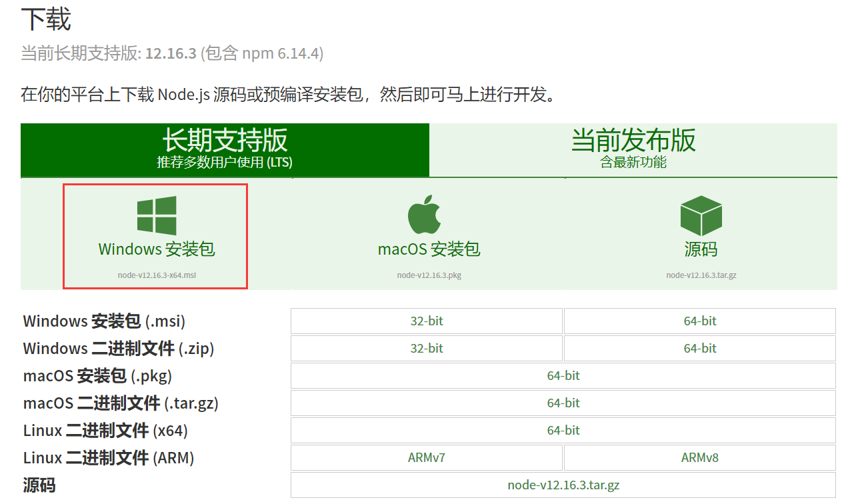
Task: Switch to the 当前发布版 tab
Action: pos(633,149)
